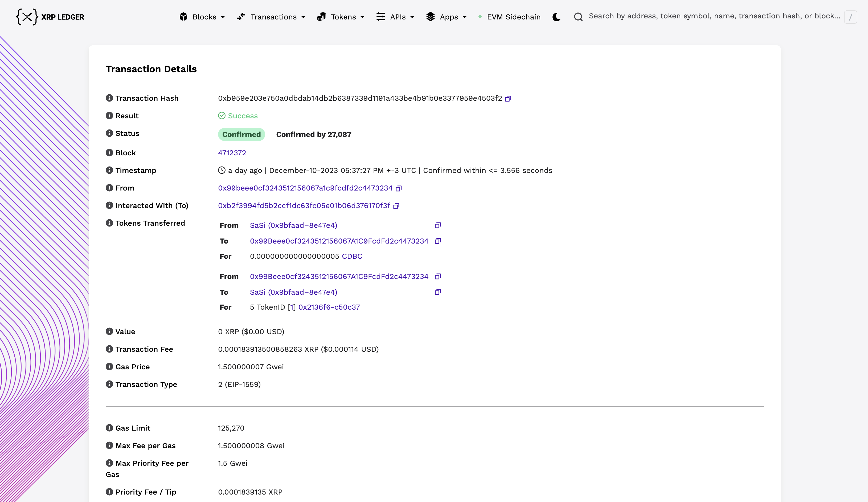Image resolution: width=868 pixels, height=502 pixels.
Task: Click info icon beside Tokens Transferred
Action: tap(109, 223)
